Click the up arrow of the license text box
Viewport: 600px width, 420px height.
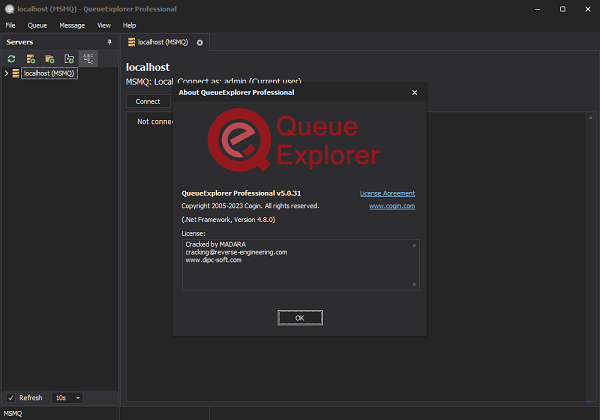coord(414,245)
